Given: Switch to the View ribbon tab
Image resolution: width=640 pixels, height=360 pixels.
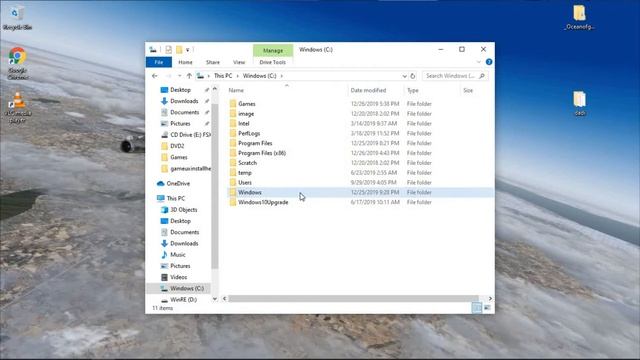Looking at the screenshot, I should pyautogui.click(x=239, y=62).
